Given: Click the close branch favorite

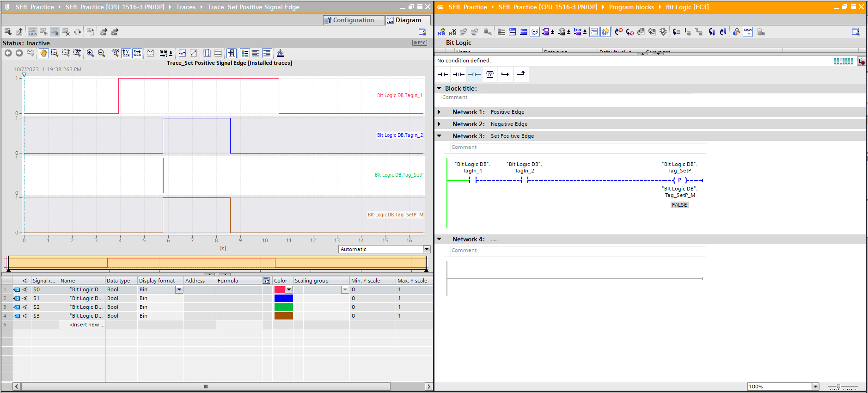Looking at the screenshot, I should tap(521, 74).
